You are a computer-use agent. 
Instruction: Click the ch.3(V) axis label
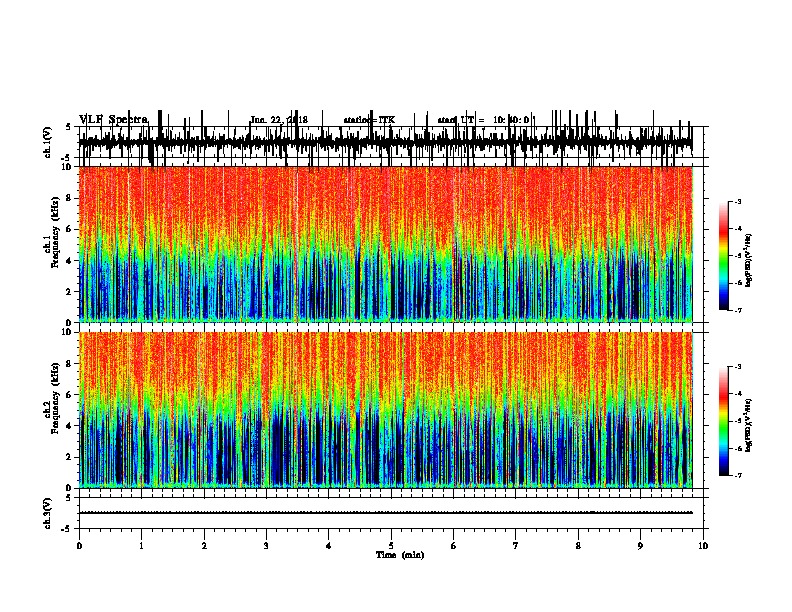pos(47,513)
